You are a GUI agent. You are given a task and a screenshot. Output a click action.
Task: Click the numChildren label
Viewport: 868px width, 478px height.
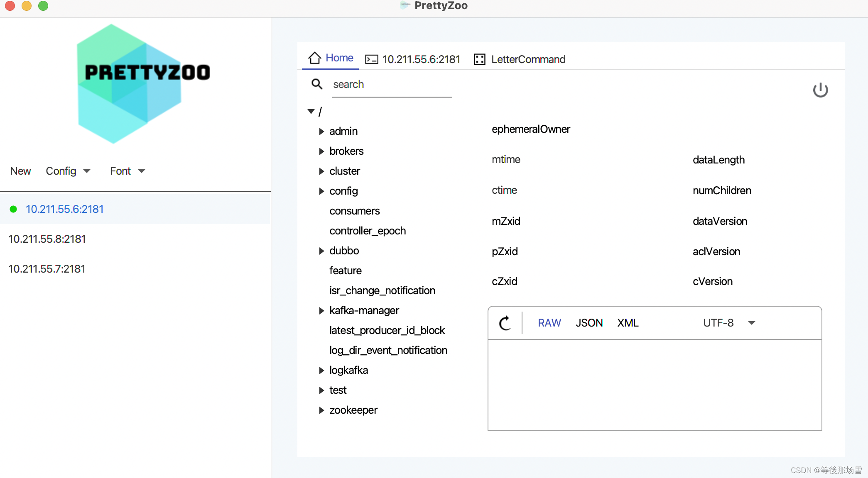pyautogui.click(x=722, y=190)
